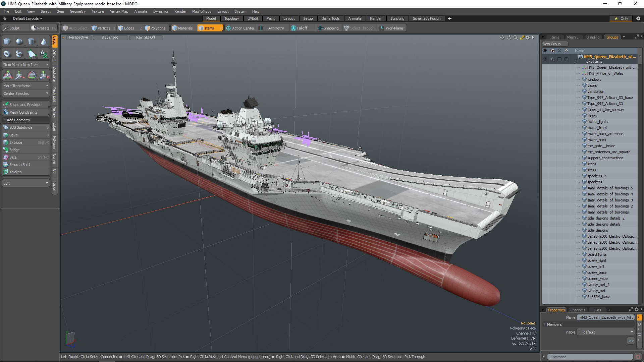Toggle visibility eye for HMS_Queen_Elizabeth group
This screenshot has height=362, width=644.
point(545,59)
